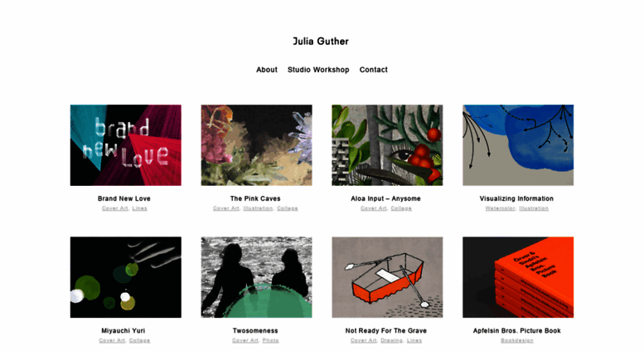Viewport: 644px width, 351px height.
Task: Go to the About page
Action: coord(267,70)
